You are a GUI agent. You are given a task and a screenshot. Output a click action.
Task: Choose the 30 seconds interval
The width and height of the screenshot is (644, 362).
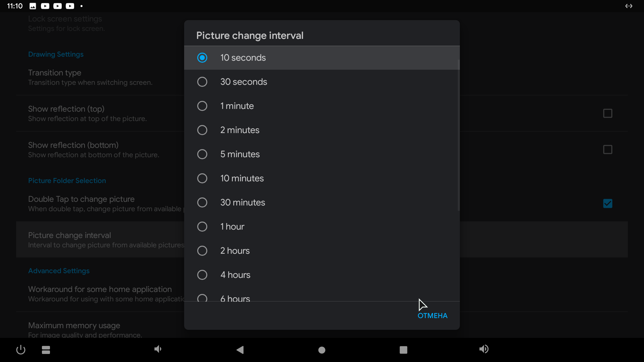tap(322, 82)
